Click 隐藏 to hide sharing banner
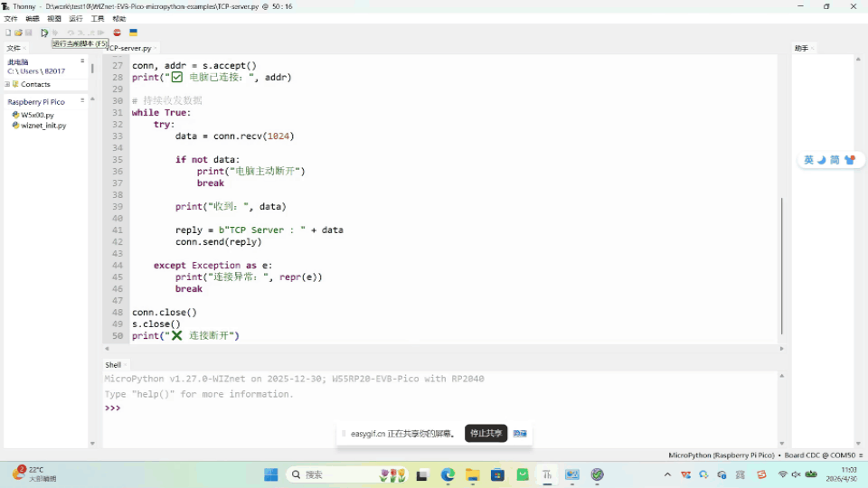The image size is (868, 488). pos(520,434)
